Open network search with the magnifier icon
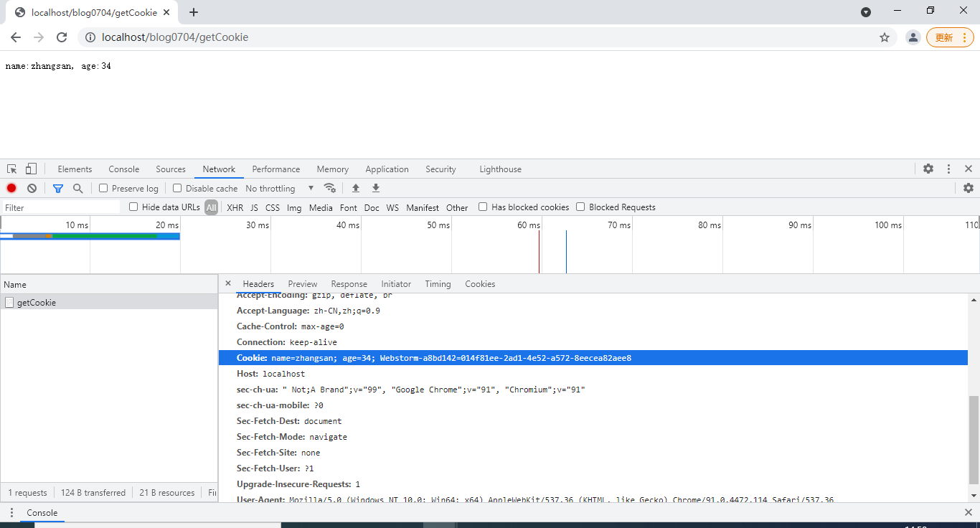The height and width of the screenshot is (528, 980). tap(77, 188)
